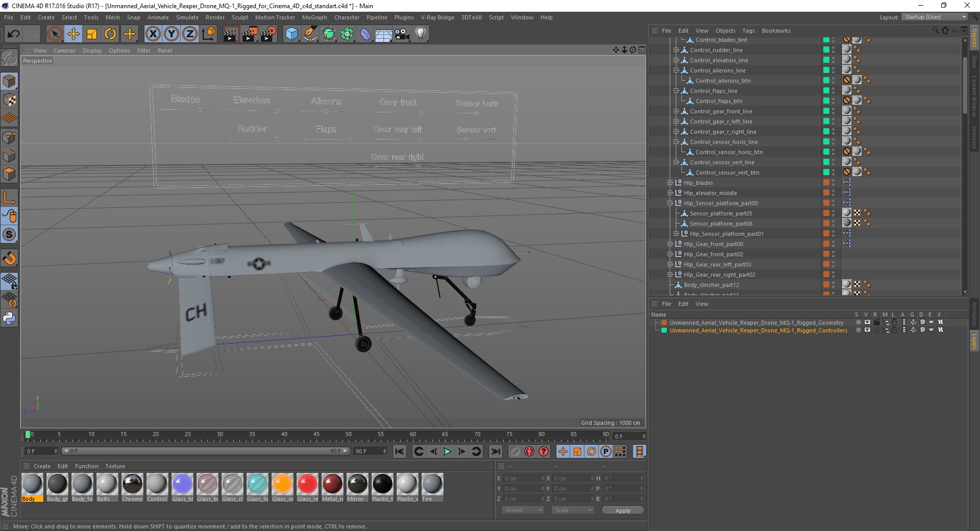
Task: Add a Cube primitive object
Action: coord(291,34)
